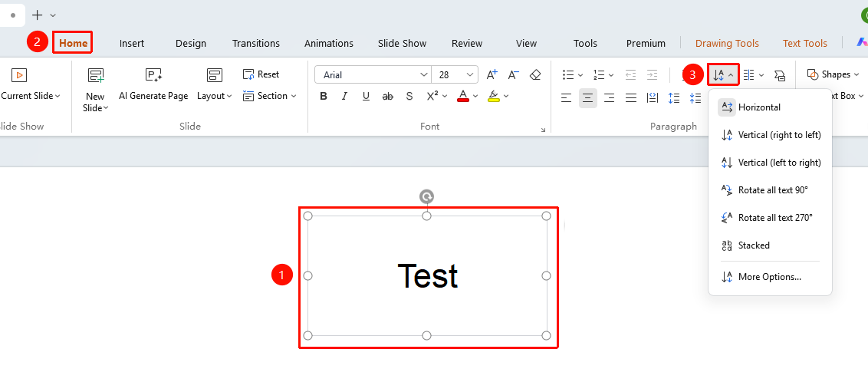Expand the bullets dropdown arrow

point(580,74)
